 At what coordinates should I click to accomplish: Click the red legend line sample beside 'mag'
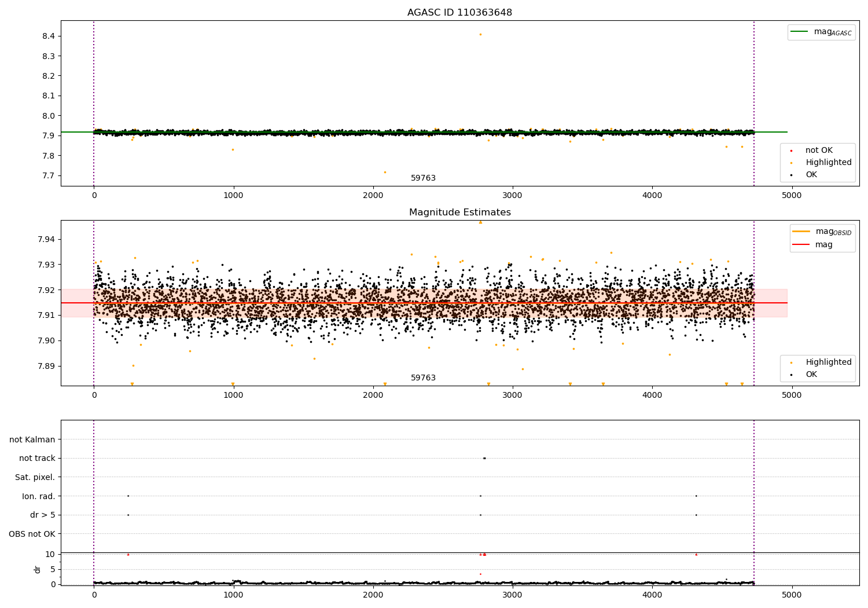tap(801, 245)
